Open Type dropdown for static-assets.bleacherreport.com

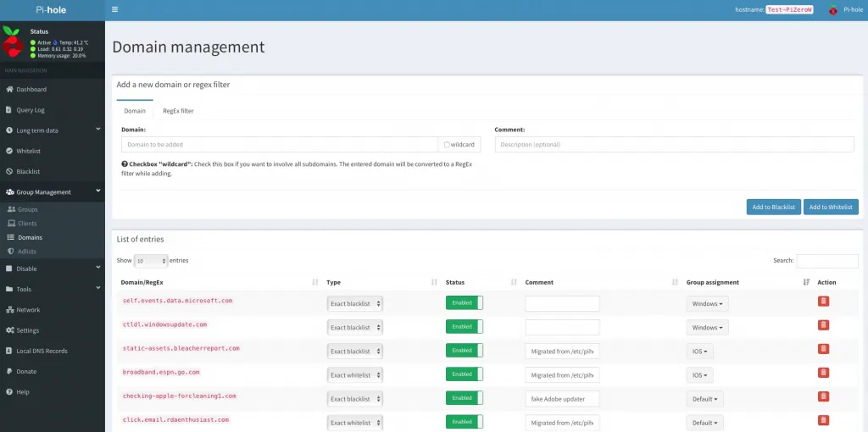[x=355, y=352]
